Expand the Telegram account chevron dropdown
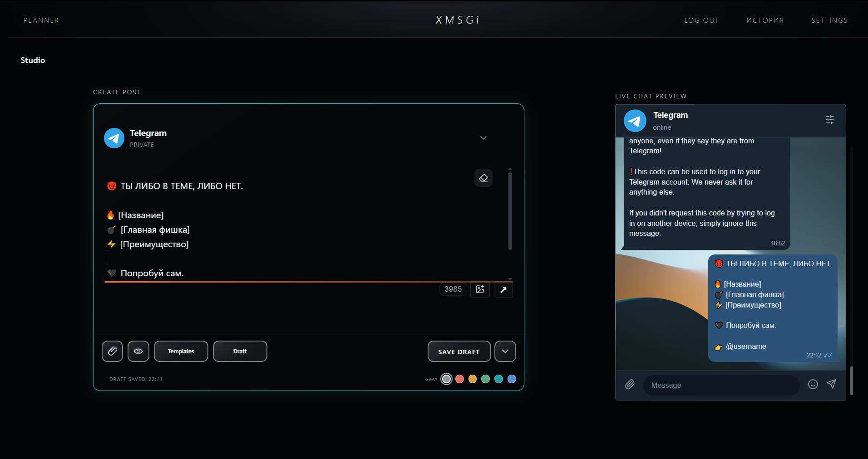Viewport: 868px width, 459px height. point(483,138)
